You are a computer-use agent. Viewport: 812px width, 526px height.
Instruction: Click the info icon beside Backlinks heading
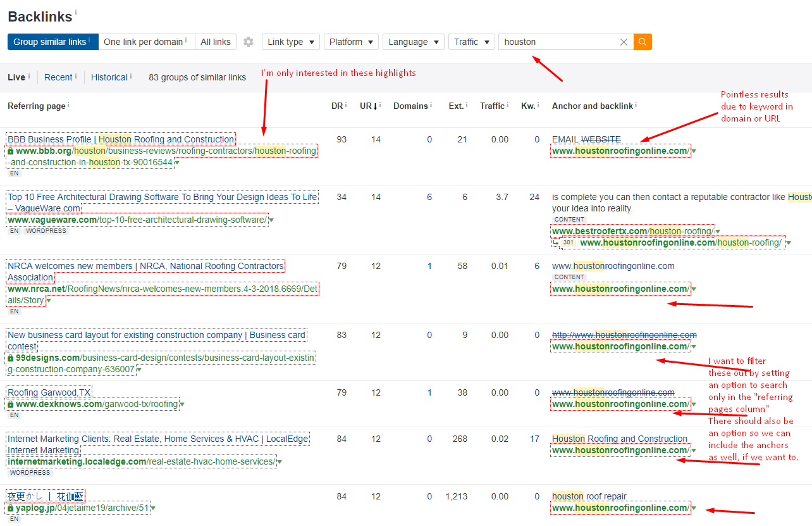coord(76,12)
